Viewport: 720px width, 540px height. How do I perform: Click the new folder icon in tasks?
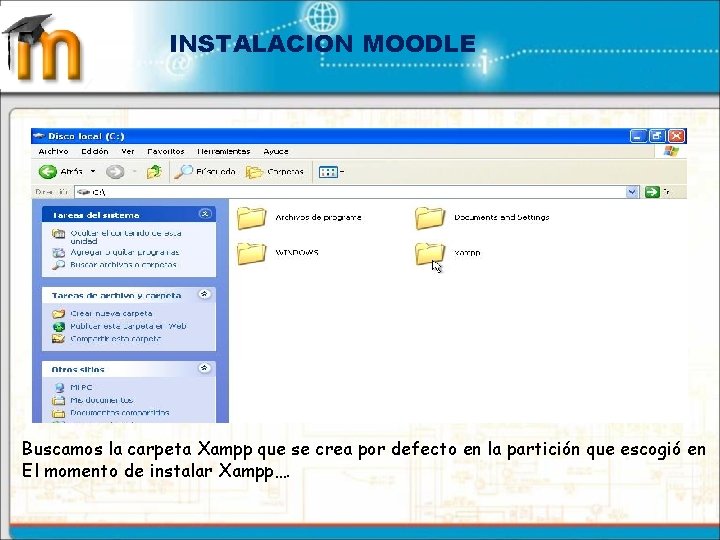(58, 314)
